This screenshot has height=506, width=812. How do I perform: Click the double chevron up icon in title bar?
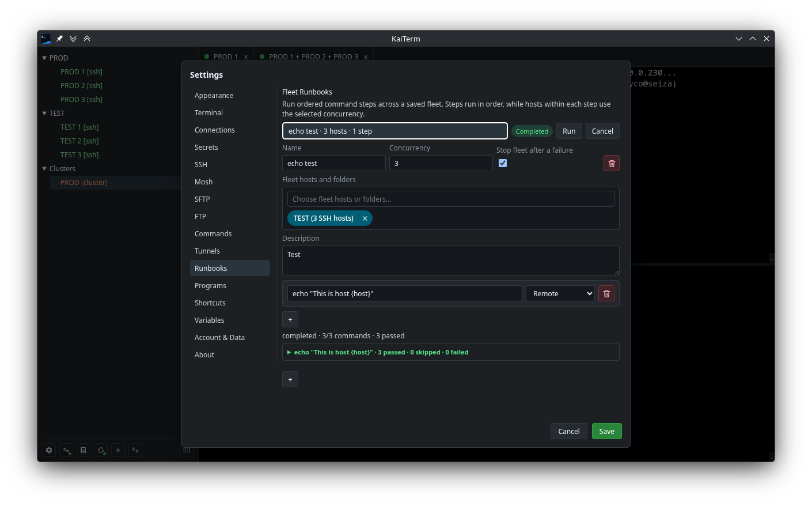(87, 39)
